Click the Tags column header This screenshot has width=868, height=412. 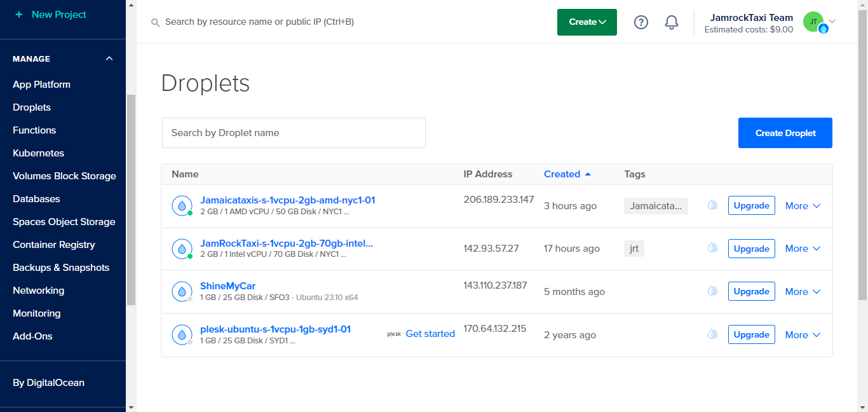635,174
